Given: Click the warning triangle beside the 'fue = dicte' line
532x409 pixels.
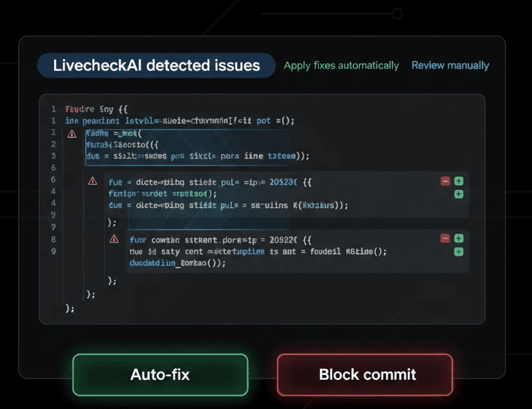Looking at the screenshot, I should click(x=93, y=181).
